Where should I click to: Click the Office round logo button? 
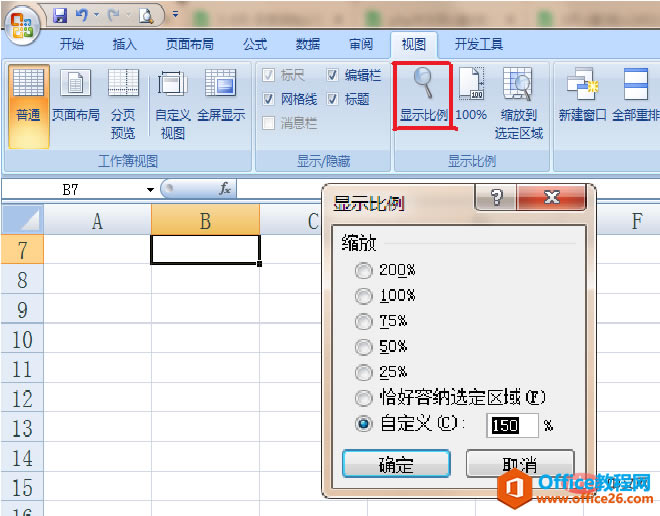(x=22, y=24)
